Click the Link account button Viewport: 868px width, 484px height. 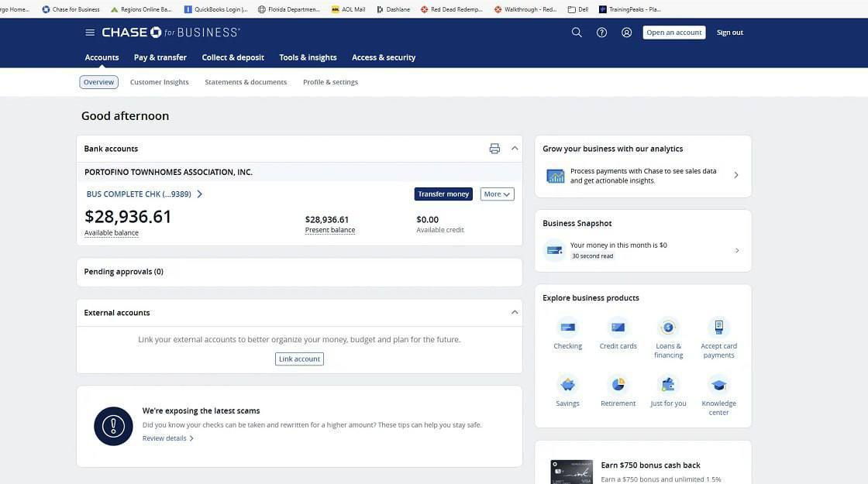pos(299,359)
